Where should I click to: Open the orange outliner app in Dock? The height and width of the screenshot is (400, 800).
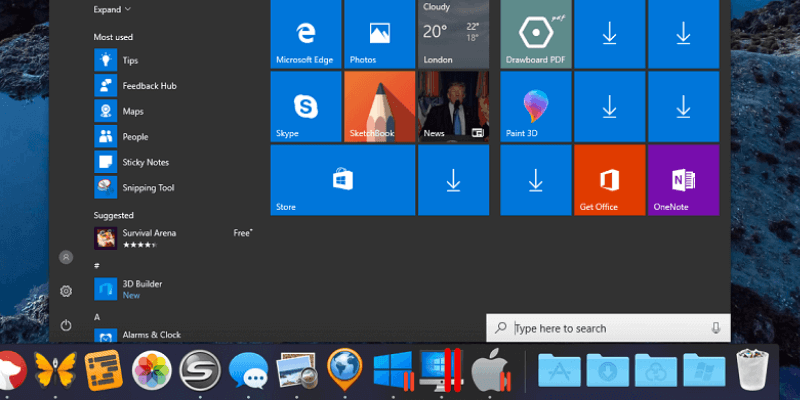104,371
